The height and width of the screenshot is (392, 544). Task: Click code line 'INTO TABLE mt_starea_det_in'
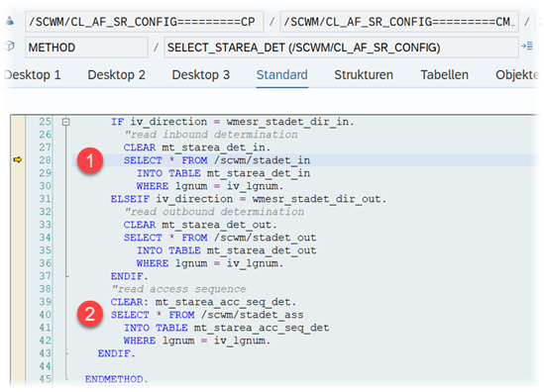[x=223, y=173]
